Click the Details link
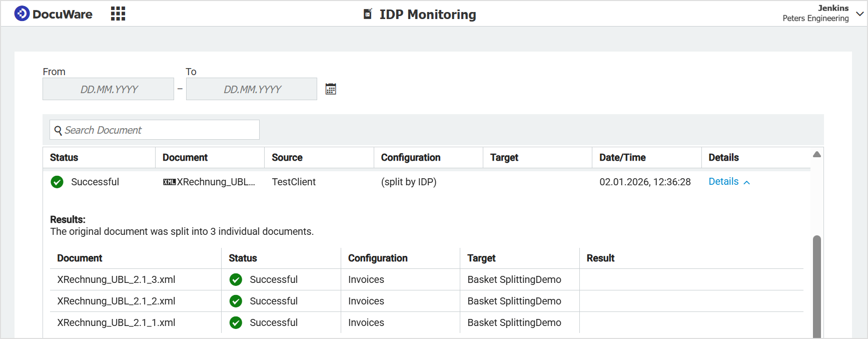The height and width of the screenshot is (339, 868). click(723, 182)
